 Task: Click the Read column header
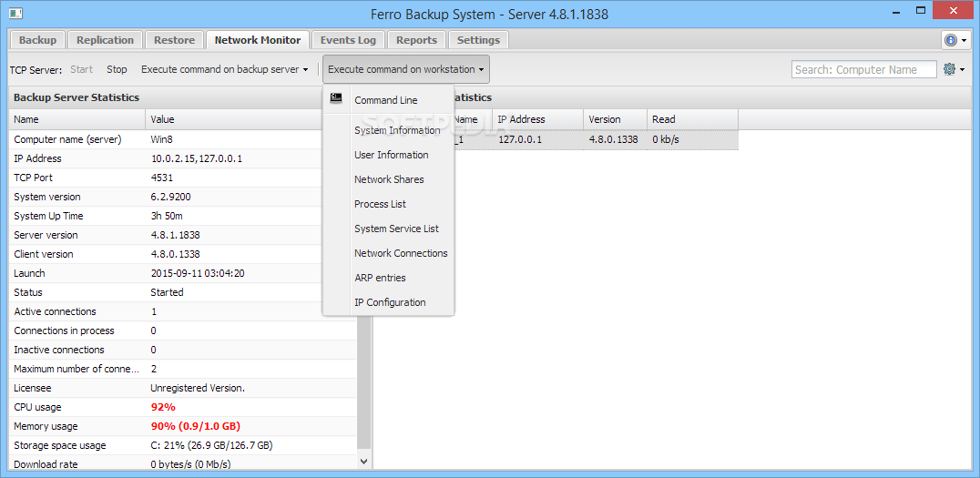point(692,119)
